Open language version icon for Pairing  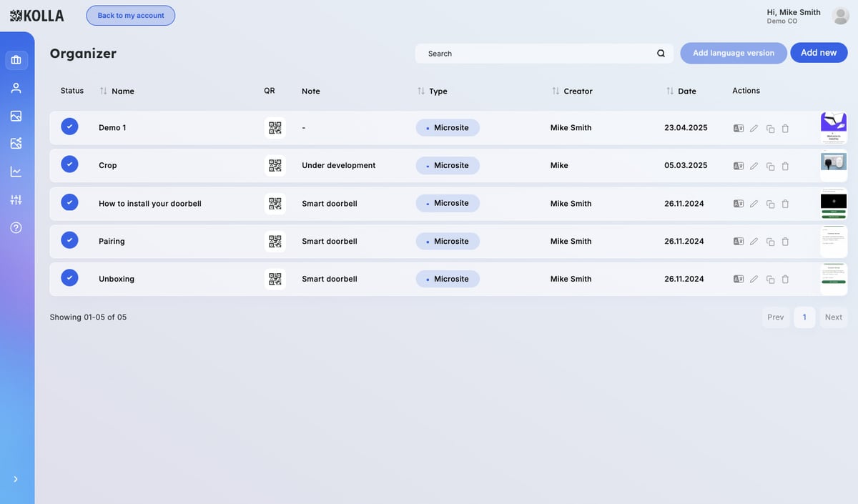coord(739,242)
